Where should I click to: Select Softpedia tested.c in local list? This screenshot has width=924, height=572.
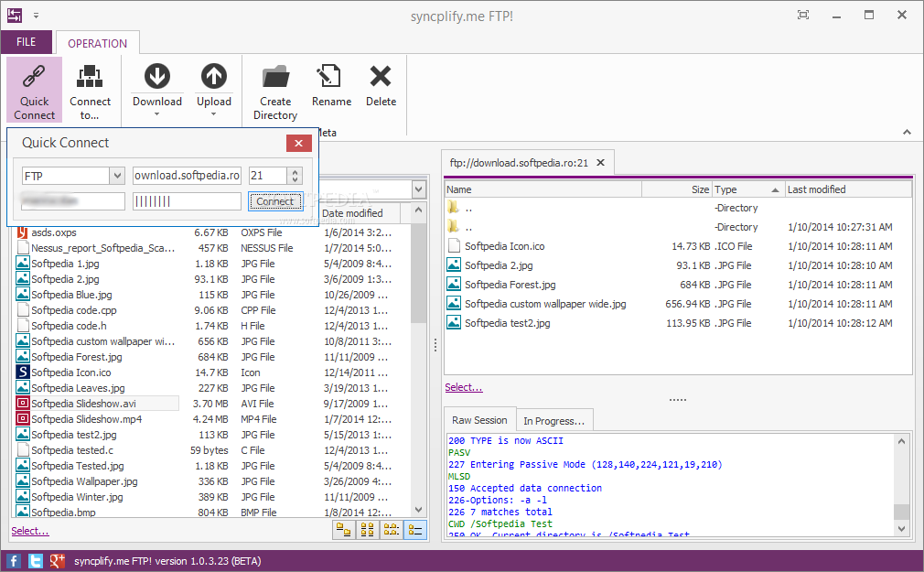tap(72, 450)
